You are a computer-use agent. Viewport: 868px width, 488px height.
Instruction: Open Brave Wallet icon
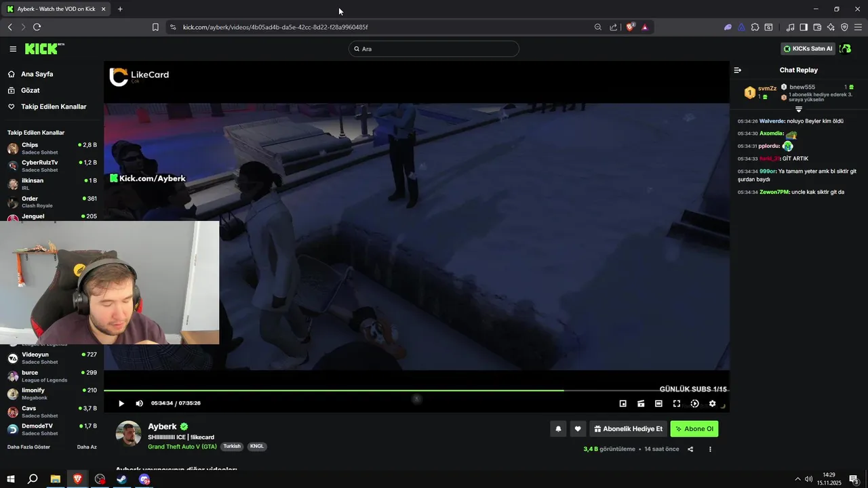(817, 27)
